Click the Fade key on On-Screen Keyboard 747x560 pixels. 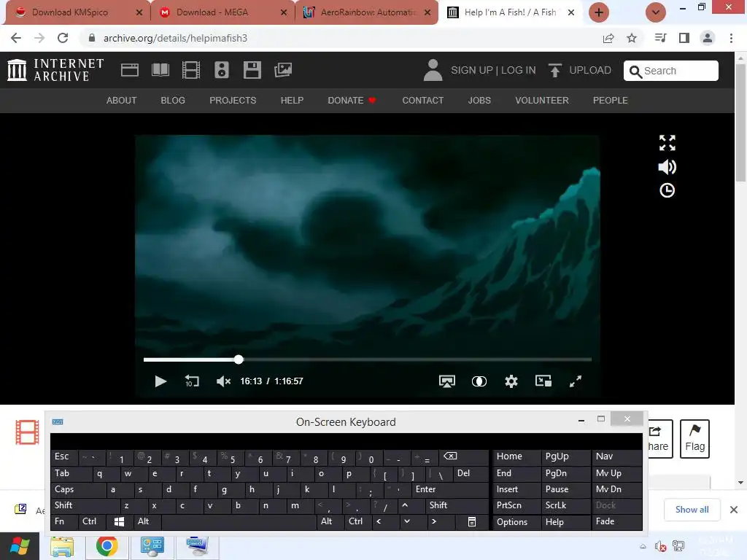click(x=616, y=521)
